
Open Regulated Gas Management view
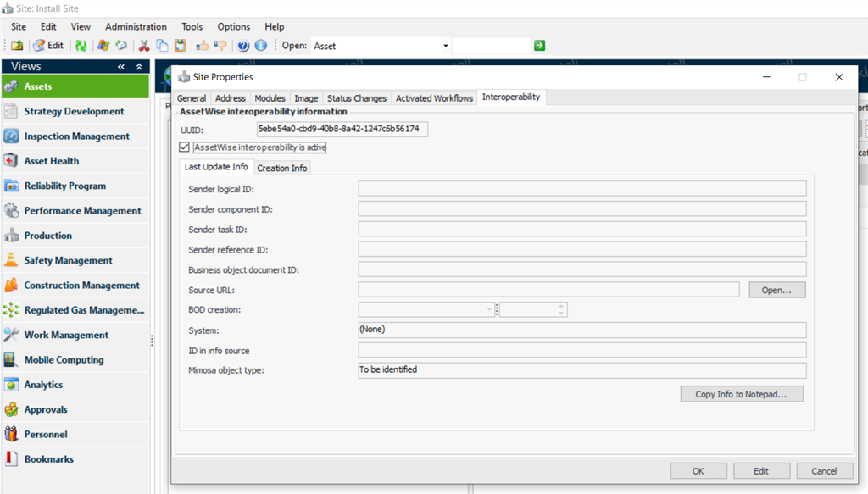click(x=75, y=310)
